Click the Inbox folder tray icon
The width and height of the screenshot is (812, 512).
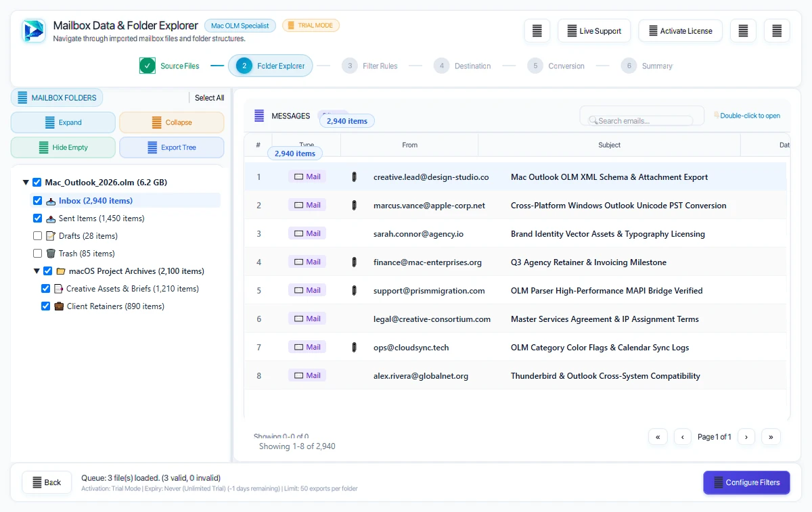tap(51, 201)
